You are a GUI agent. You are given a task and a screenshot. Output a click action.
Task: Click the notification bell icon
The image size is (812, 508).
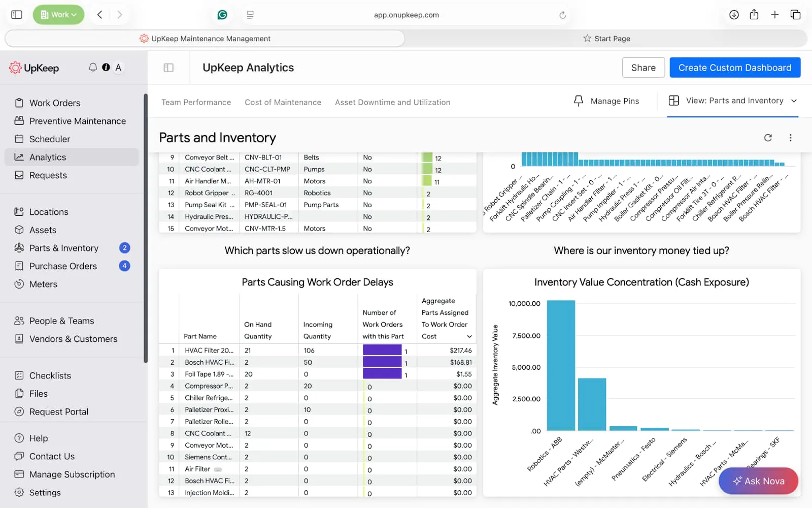click(93, 68)
